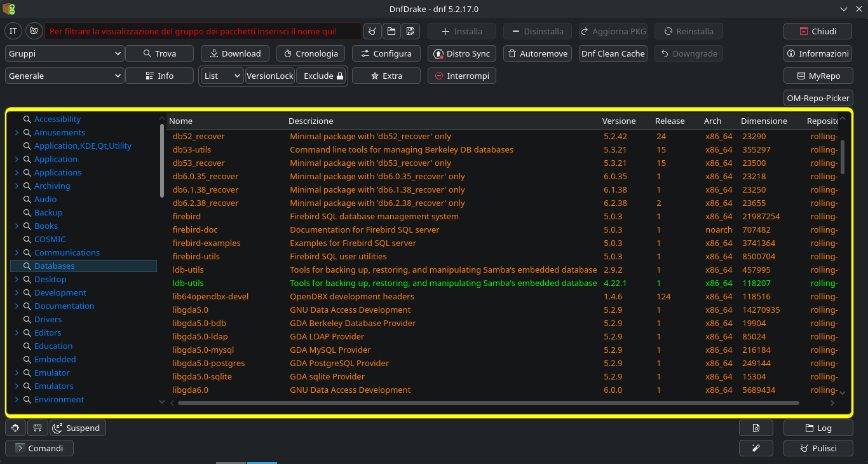Click the first icon button beside Suspend
This screenshot has width=868, height=464.
coord(15,428)
